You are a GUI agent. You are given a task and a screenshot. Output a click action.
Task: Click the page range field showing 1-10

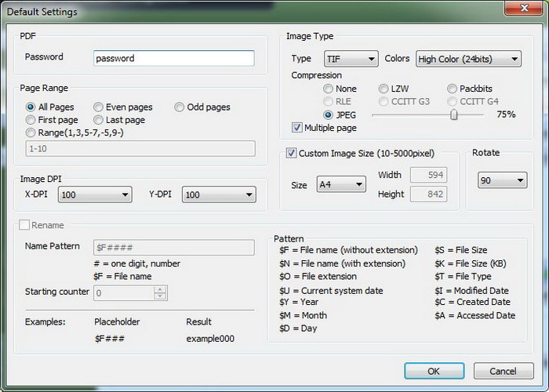[140, 148]
